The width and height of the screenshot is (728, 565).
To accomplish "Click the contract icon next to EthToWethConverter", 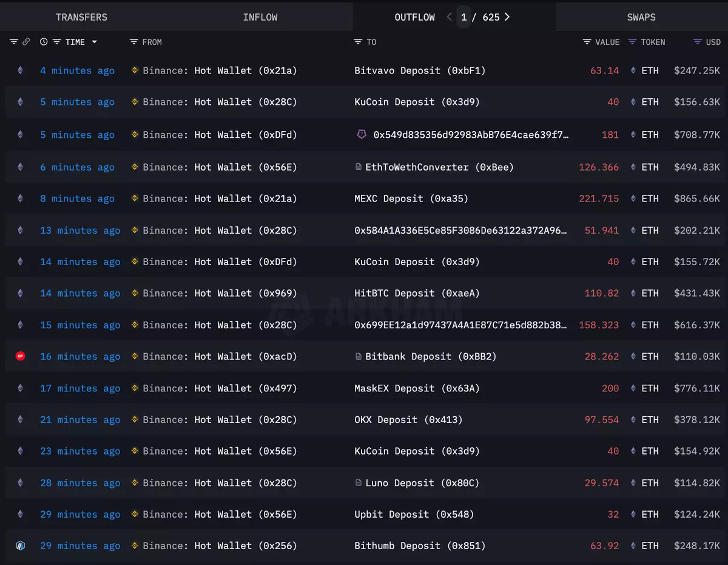I will point(359,167).
